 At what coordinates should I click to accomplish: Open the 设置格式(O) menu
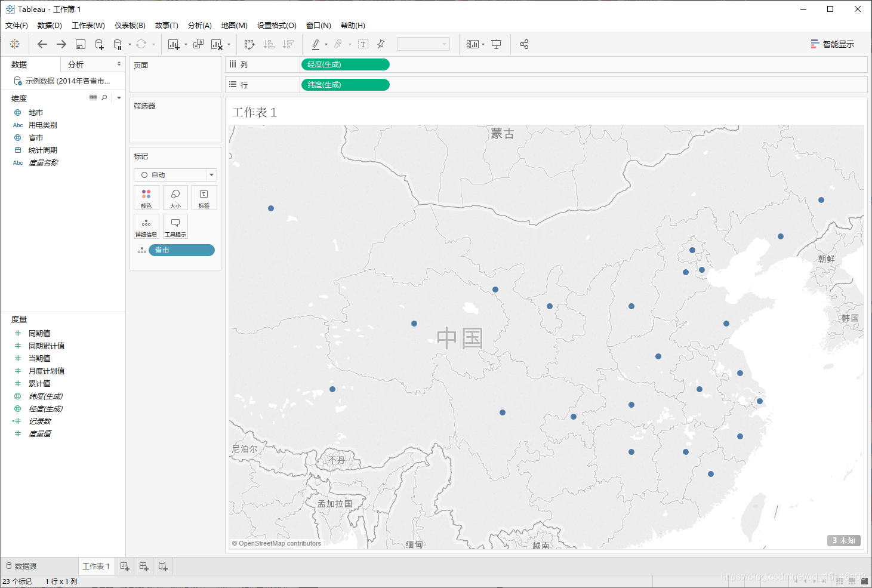[277, 26]
